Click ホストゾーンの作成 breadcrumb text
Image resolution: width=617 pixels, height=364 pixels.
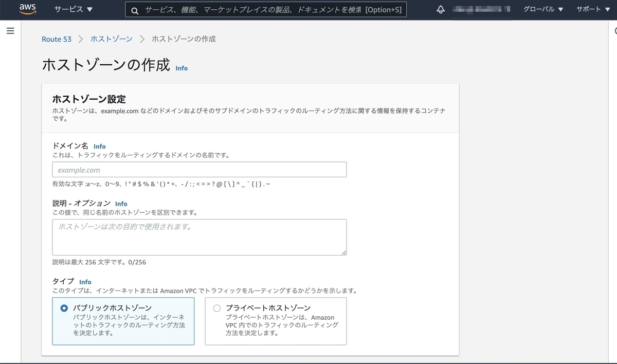pyautogui.click(x=184, y=39)
